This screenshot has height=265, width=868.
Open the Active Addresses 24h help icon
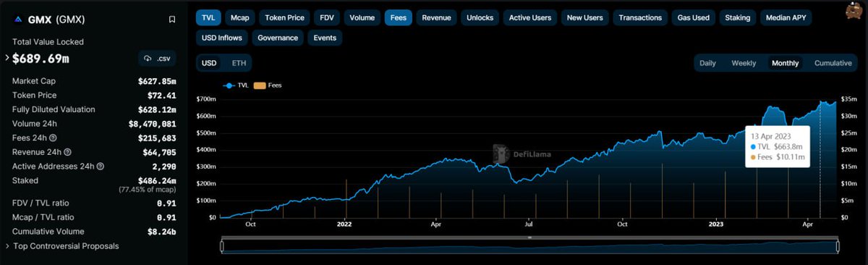[x=100, y=167]
